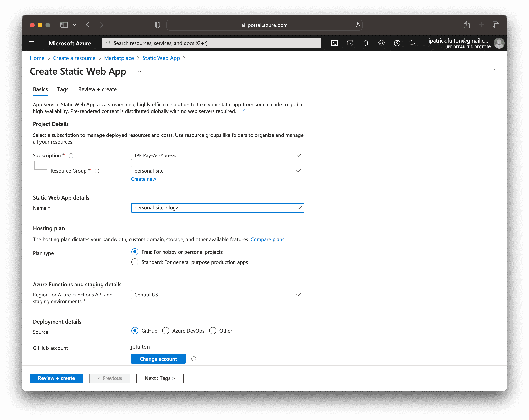Viewport: 529px width, 420px height.
Task: Go to Static Web App breadcrumb
Action: pos(161,58)
